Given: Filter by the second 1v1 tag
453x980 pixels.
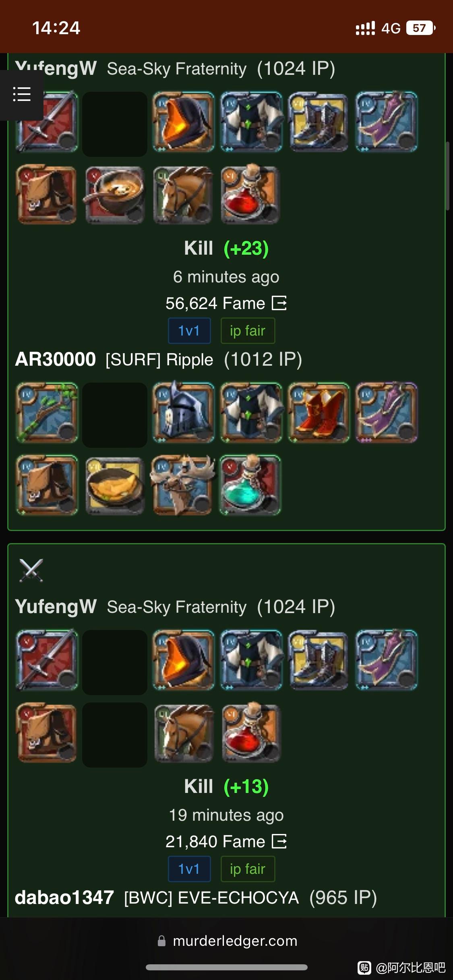Looking at the screenshot, I should 189,869.
